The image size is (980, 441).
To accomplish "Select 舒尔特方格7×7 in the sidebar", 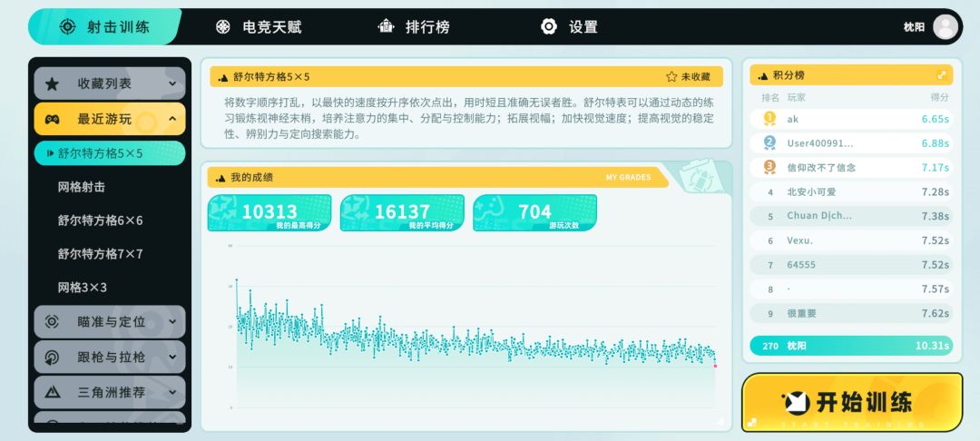I will pyautogui.click(x=100, y=254).
